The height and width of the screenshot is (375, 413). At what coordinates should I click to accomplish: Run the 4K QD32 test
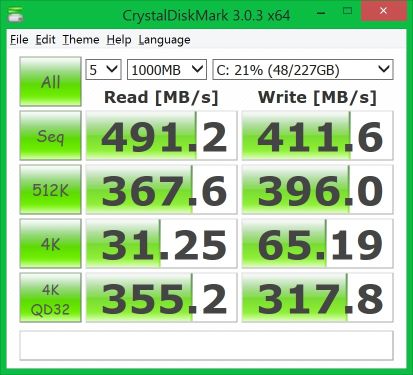tap(50, 298)
